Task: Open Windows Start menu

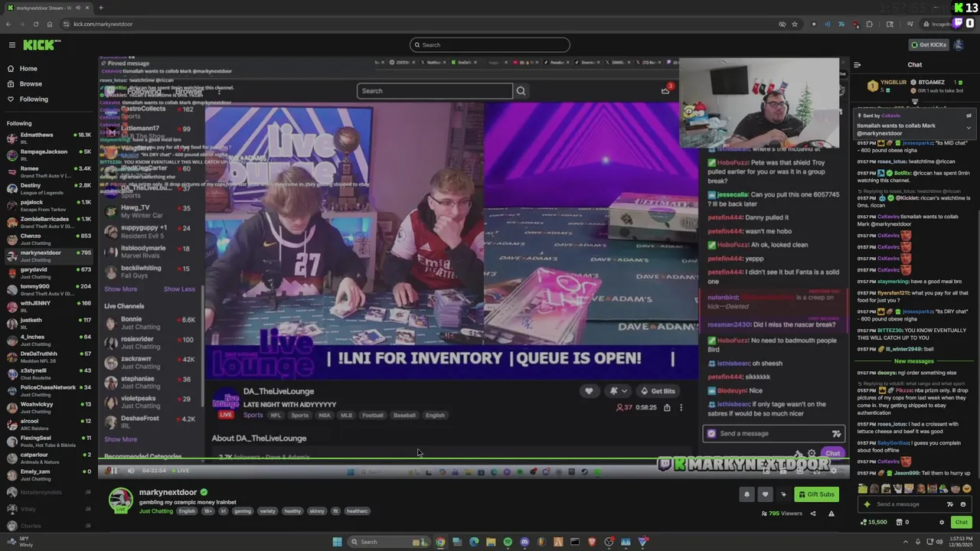Action: click(x=337, y=542)
